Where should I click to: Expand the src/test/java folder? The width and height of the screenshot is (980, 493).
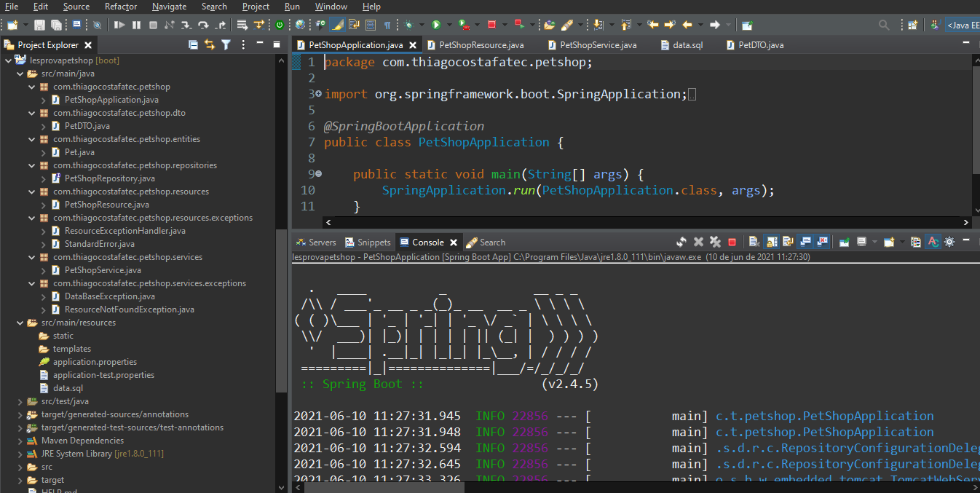pyautogui.click(x=20, y=401)
